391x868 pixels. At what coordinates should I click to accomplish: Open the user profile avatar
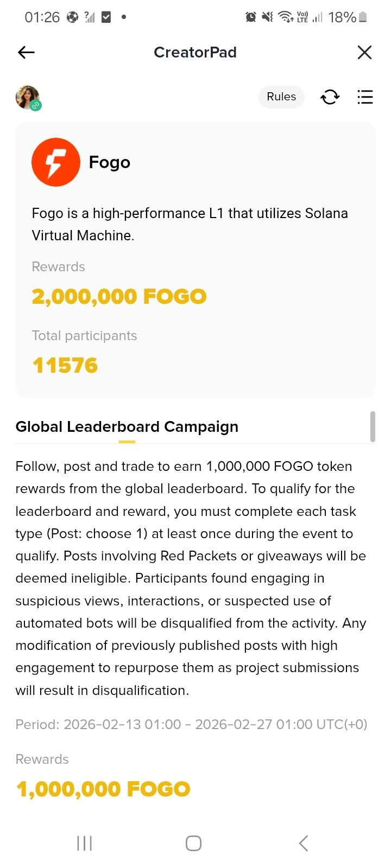(x=28, y=98)
